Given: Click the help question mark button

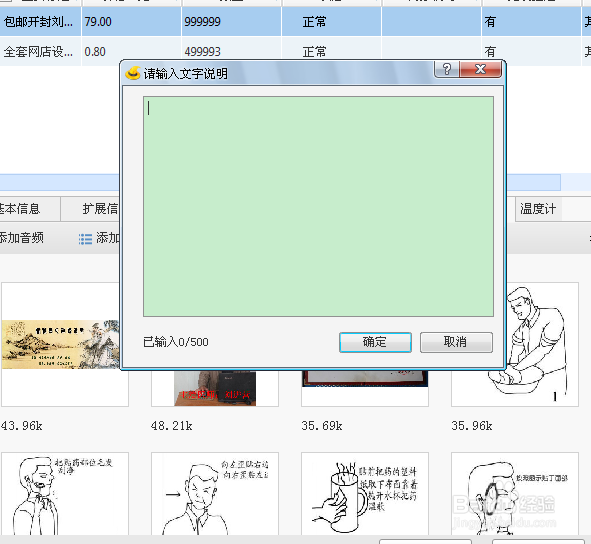Looking at the screenshot, I should pyautogui.click(x=447, y=69).
